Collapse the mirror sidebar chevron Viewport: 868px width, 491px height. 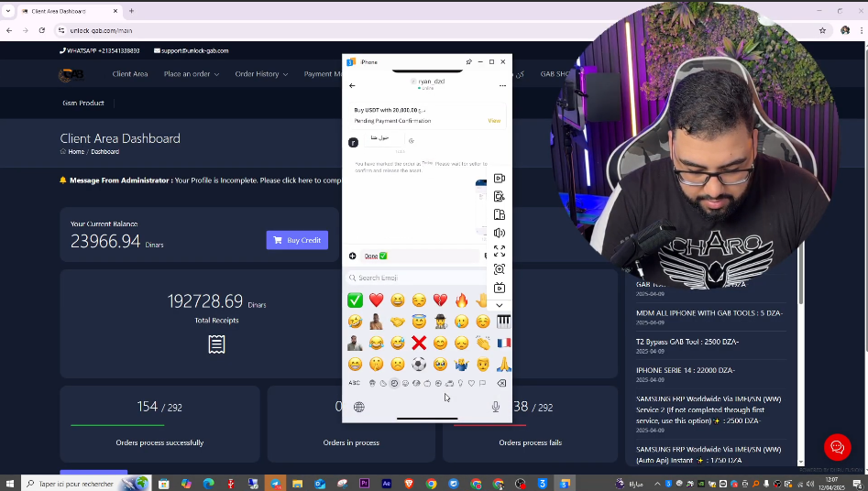[x=500, y=306]
